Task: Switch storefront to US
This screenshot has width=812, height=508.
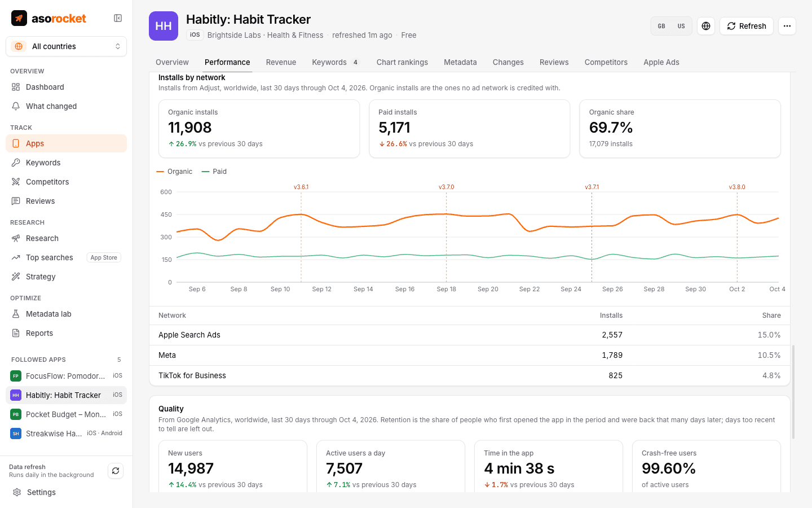Action: coord(681,26)
